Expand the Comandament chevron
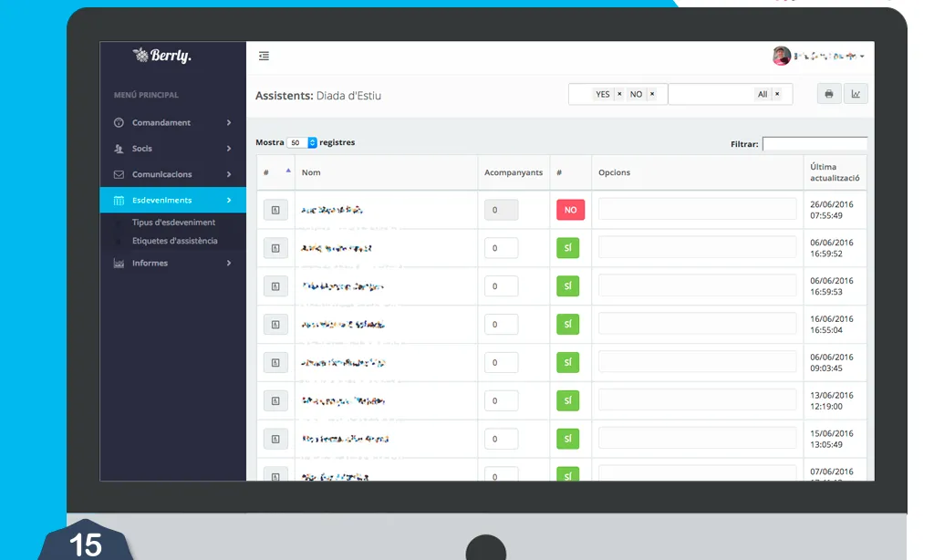 (229, 123)
